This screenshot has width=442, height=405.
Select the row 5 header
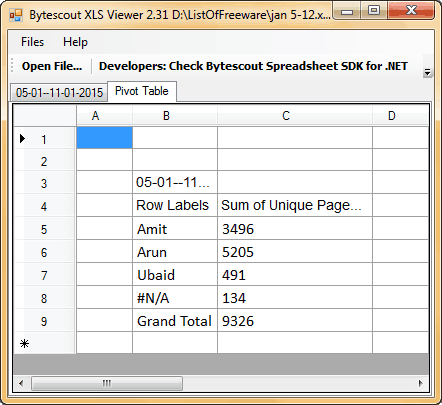(45, 229)
